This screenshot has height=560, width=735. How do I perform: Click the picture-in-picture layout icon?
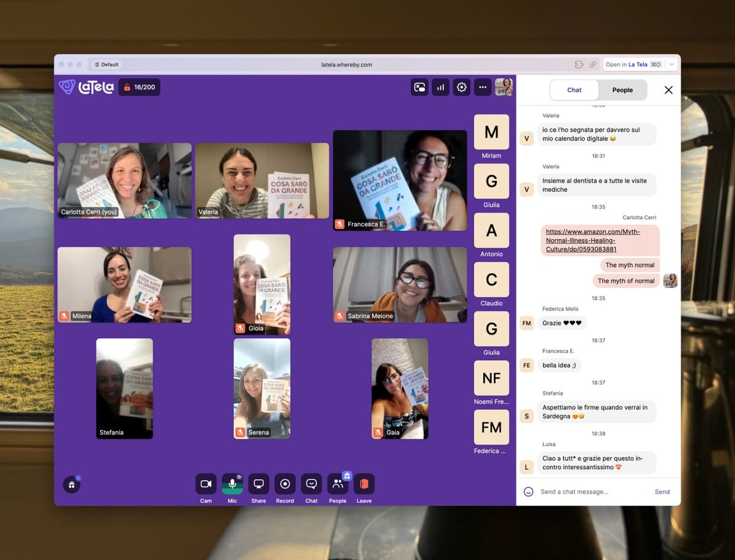click(x=420, y=87)
